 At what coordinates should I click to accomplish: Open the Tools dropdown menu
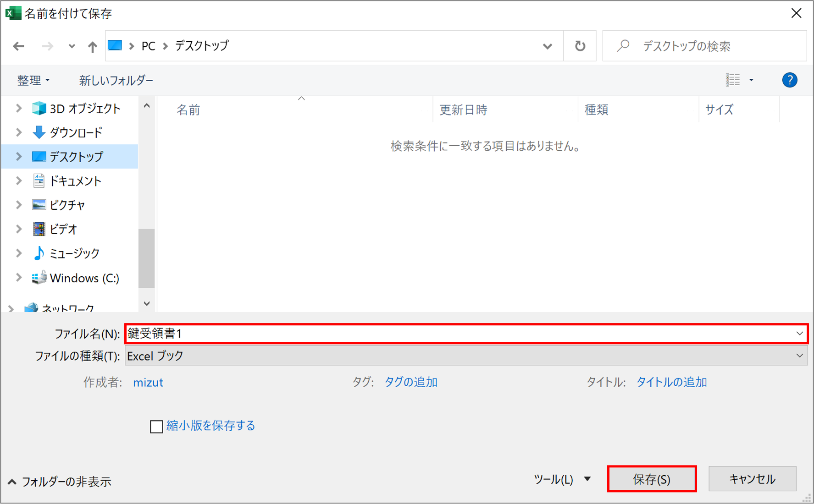coord(562,479)
